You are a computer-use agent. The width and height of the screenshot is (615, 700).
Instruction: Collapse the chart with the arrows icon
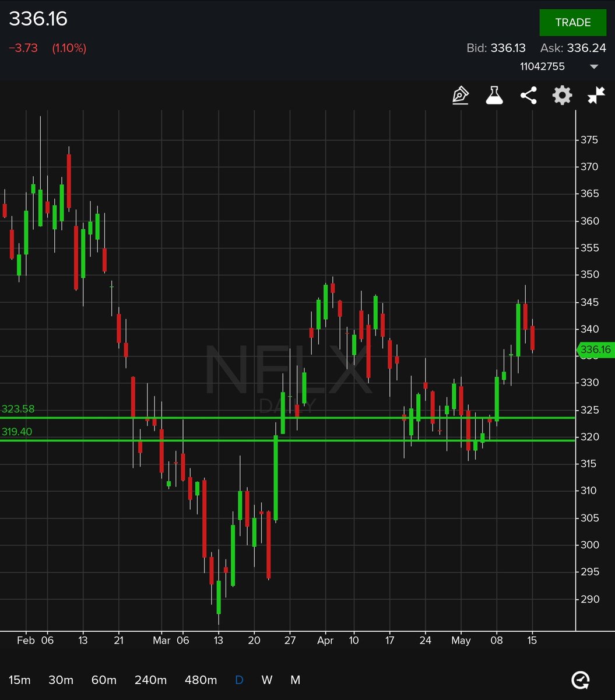click(596, 96)
